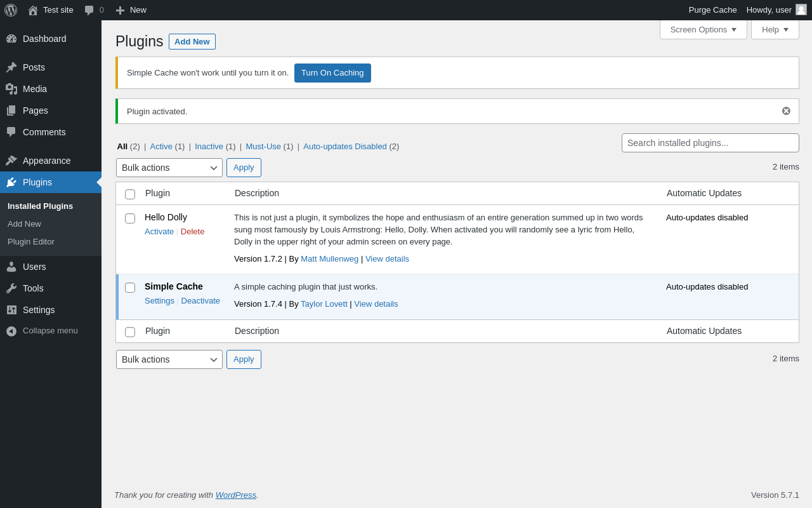Expand Screen Options panel

(x=704, y=29)
